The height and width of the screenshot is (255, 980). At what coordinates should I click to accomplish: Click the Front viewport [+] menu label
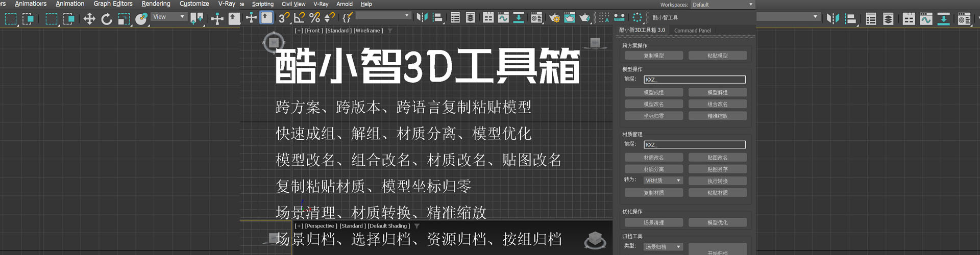point(299,31)
